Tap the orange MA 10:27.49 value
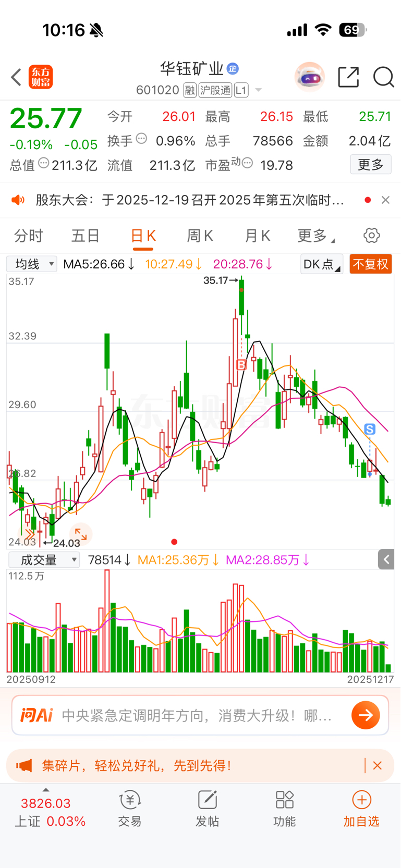 (x=174, y=264)
